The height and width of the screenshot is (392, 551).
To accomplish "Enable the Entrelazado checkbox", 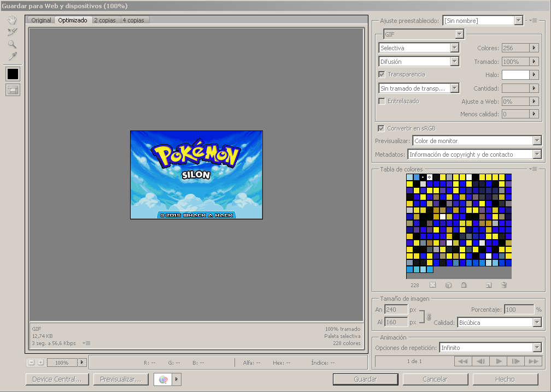I will click(x=382, y=101).
